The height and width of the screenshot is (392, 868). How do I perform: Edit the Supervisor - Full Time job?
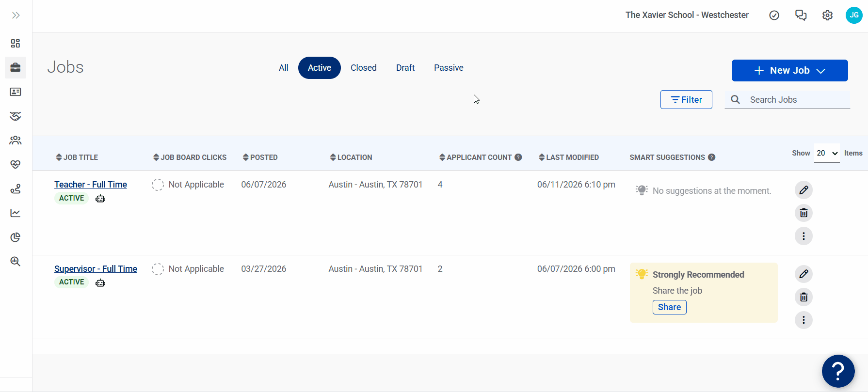[804, 274]
